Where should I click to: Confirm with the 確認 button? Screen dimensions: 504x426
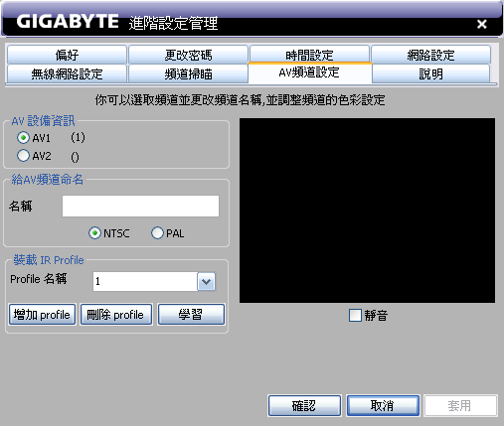click(x=304, y=405)
